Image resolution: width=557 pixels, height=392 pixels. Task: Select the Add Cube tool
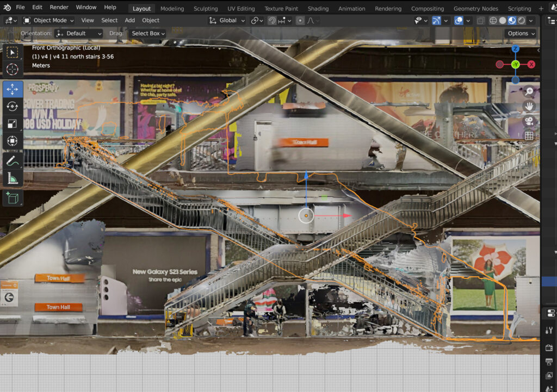[13, 198]
